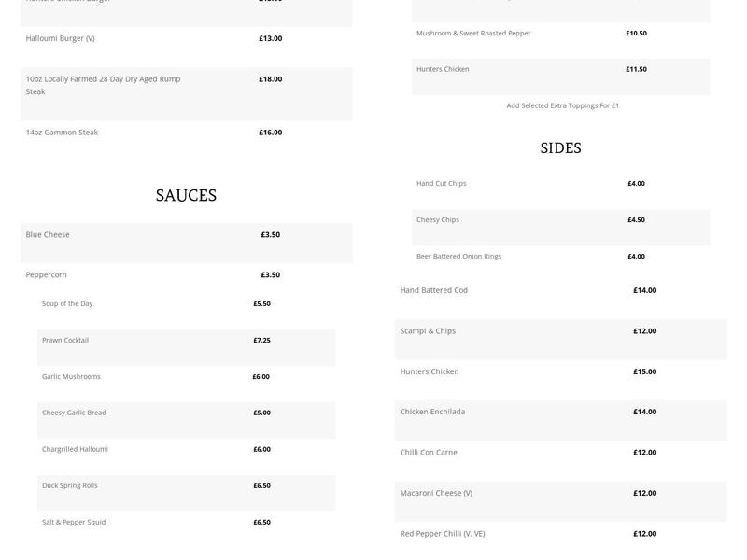Click Soup of the Day starter
The image size is (747, 560).
coord(67,303)
